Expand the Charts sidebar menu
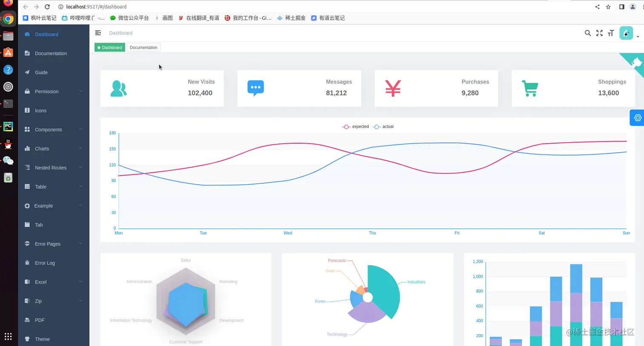 [54, 148]
